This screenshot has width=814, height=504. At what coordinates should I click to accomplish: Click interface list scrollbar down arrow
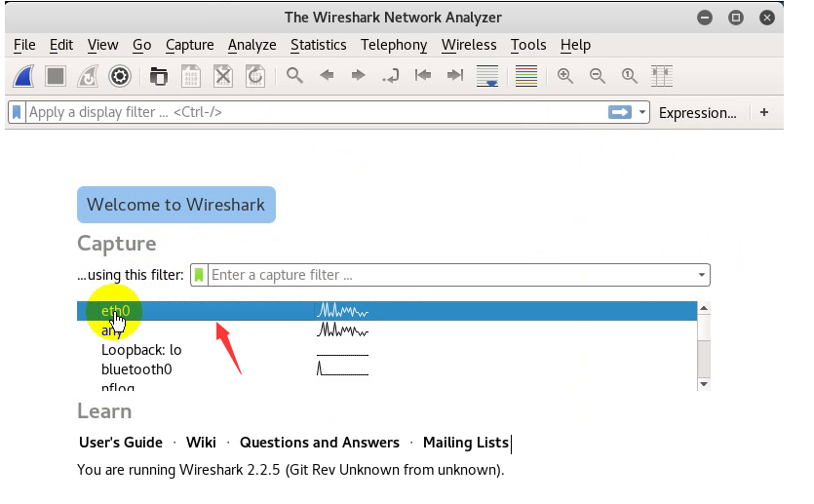point(704,384)
